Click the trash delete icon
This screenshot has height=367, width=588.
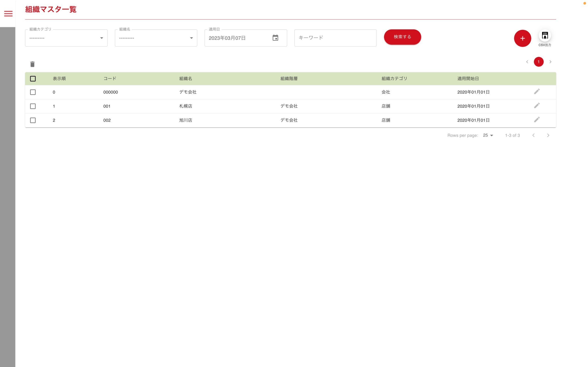pos(32,64)
